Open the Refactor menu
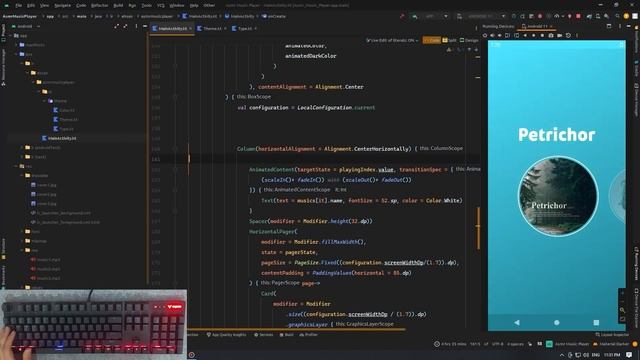 tap(100, 6)
